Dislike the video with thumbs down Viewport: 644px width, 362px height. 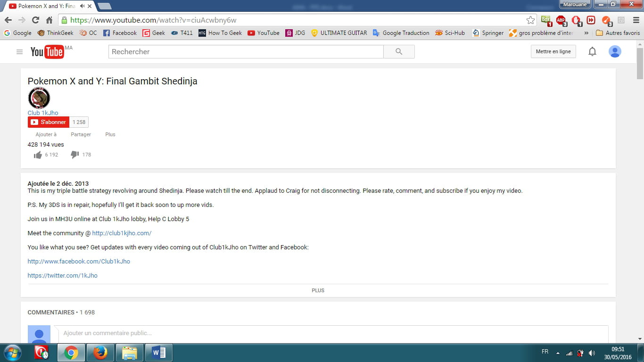[x=74, y=155]
